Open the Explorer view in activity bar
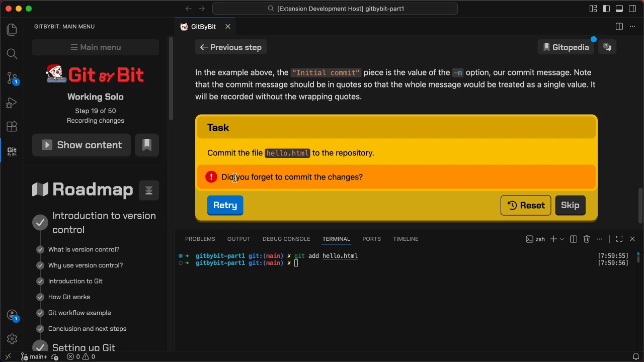The width and height of the screenshot is (644, 362). tap(12, 30)
